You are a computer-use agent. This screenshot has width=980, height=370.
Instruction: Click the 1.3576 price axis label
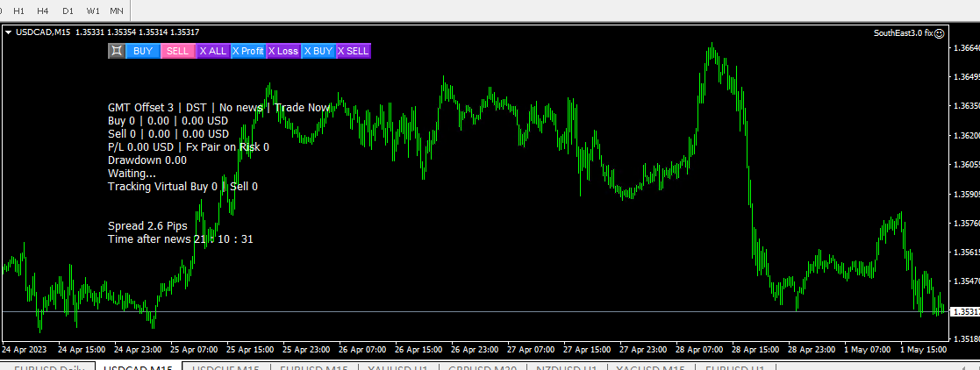(x=966, y=223)
